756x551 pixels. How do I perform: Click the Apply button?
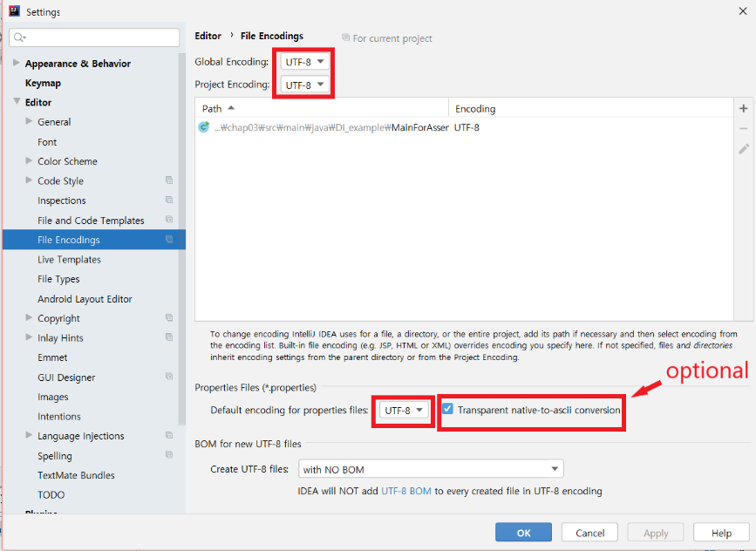click(656, 532)
